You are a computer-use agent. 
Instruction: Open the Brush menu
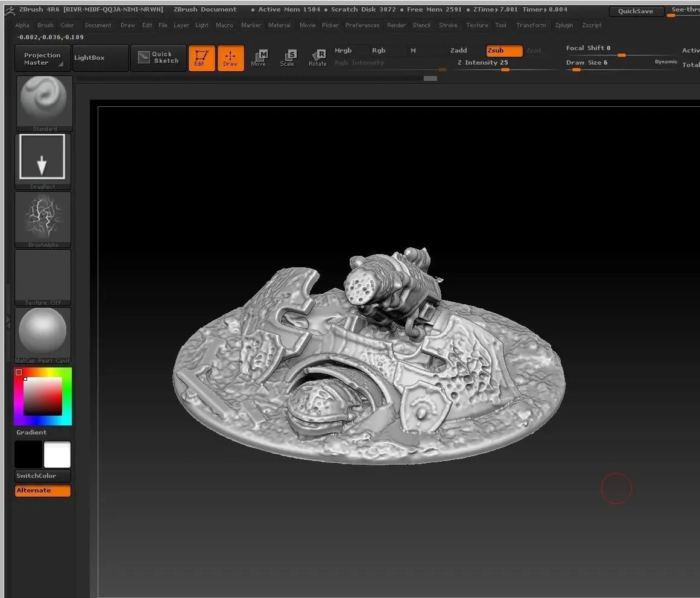(45, 25)
